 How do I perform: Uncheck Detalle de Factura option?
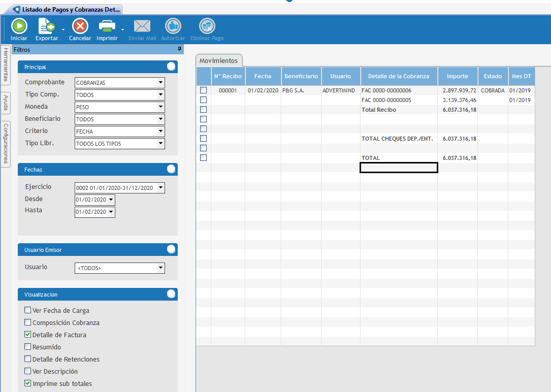28,335
